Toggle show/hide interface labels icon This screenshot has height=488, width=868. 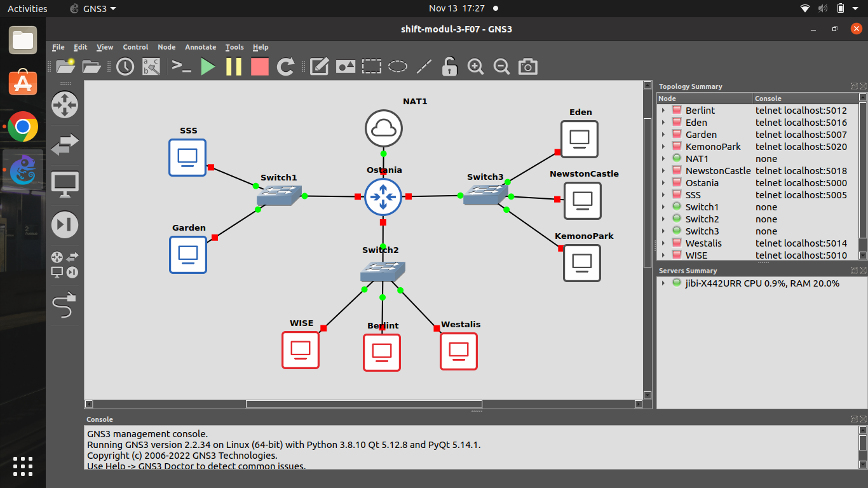(152, 66)
